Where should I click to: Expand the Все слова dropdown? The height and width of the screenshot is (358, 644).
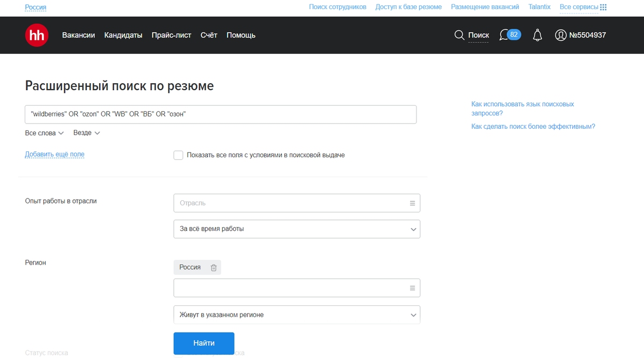pos(45,133)
